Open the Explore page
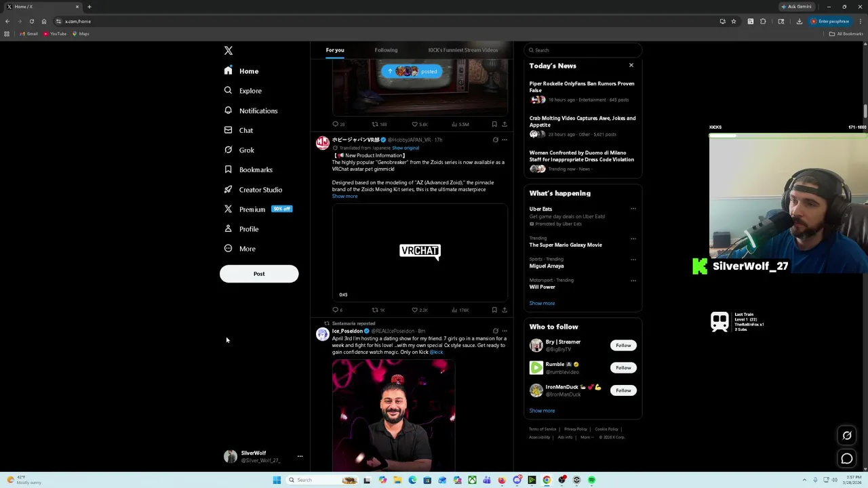This screenshot has height=488, width=868. (243, 91)
